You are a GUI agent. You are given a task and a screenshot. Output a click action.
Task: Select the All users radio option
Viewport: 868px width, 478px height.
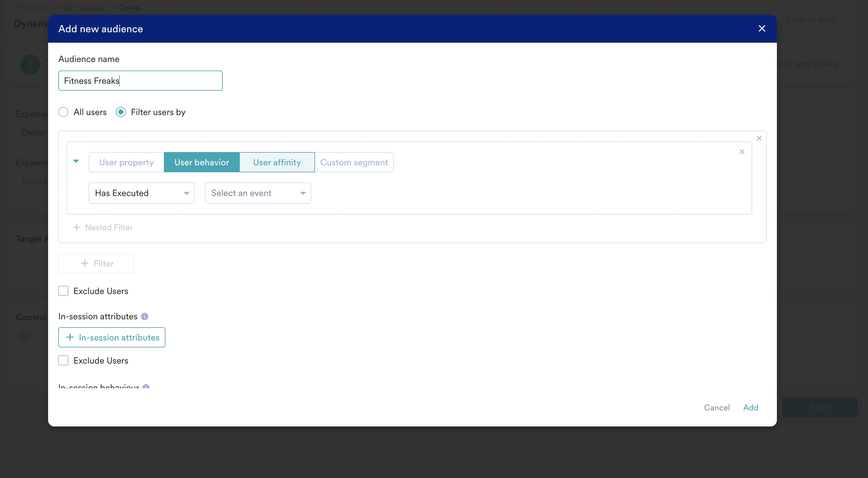click(63, 112)
